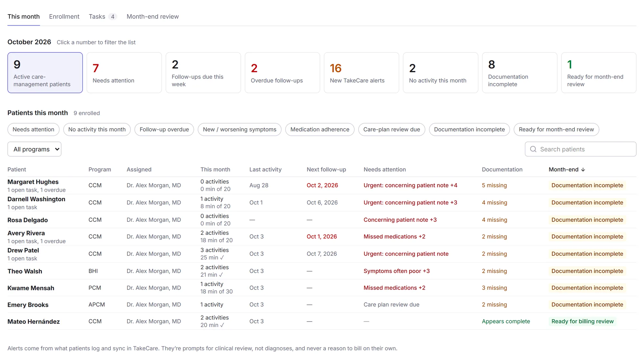
Task: Click the Ready for billing review badge
Action: 582,321
